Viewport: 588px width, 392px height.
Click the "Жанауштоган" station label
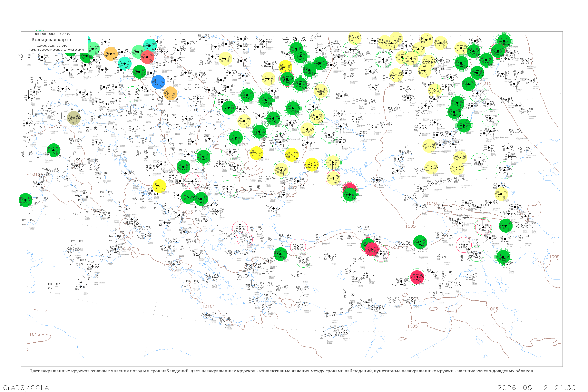tap(522, 138)
